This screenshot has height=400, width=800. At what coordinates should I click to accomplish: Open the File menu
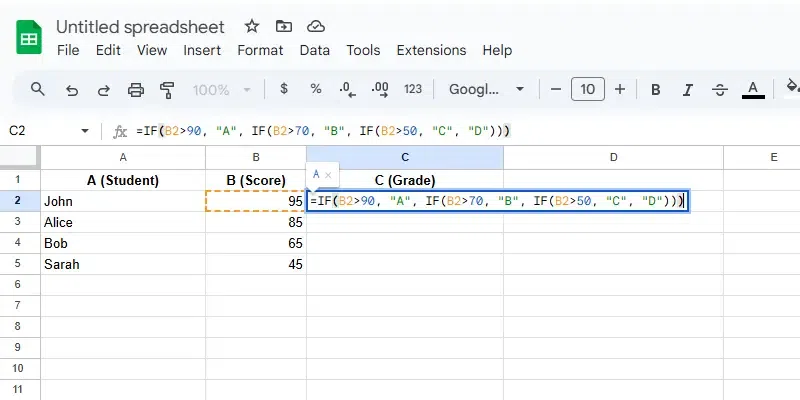pyautogui.click(x=68, y=50)
